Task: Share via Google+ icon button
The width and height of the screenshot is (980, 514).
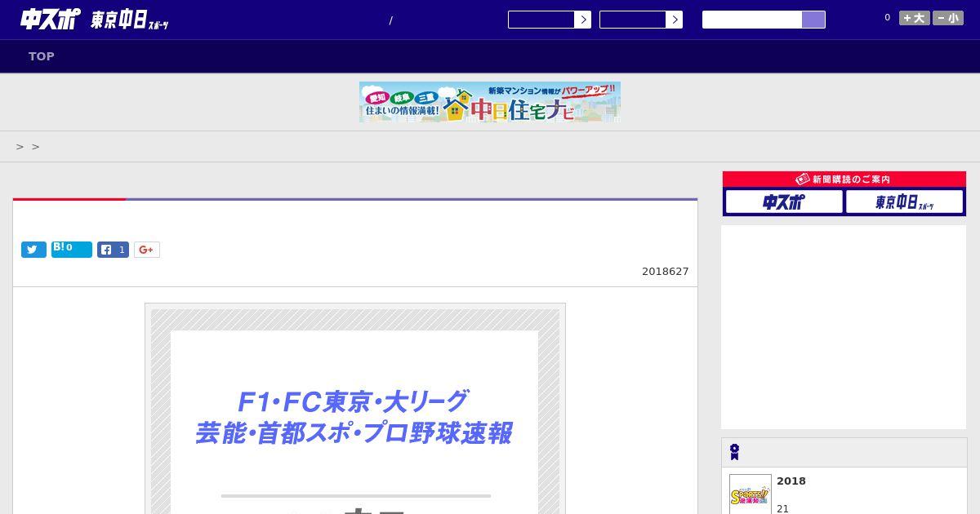Action: [147, 250]
